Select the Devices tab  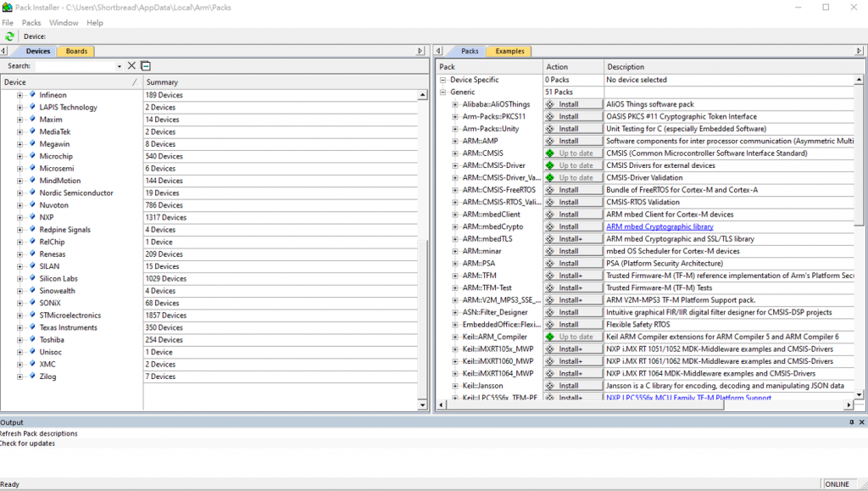38,51
